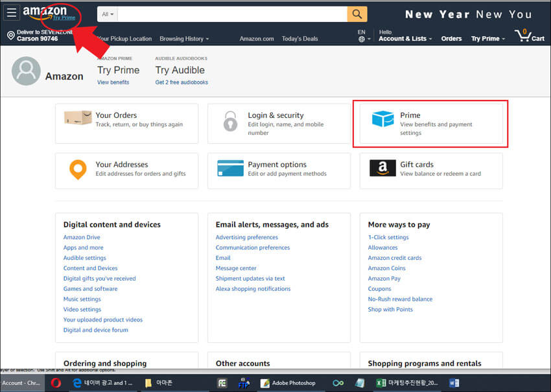Click the Payment options card icon

click(231, 168)
